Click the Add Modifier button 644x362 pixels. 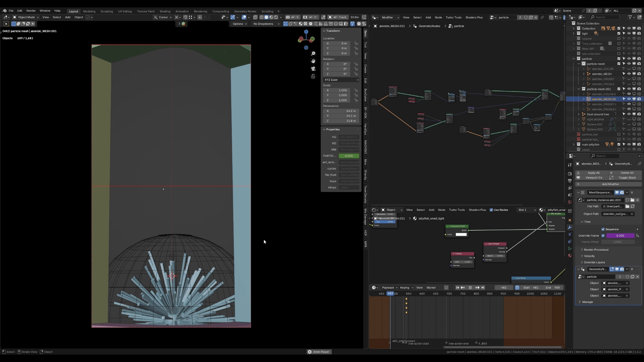[x=608, y=184]
